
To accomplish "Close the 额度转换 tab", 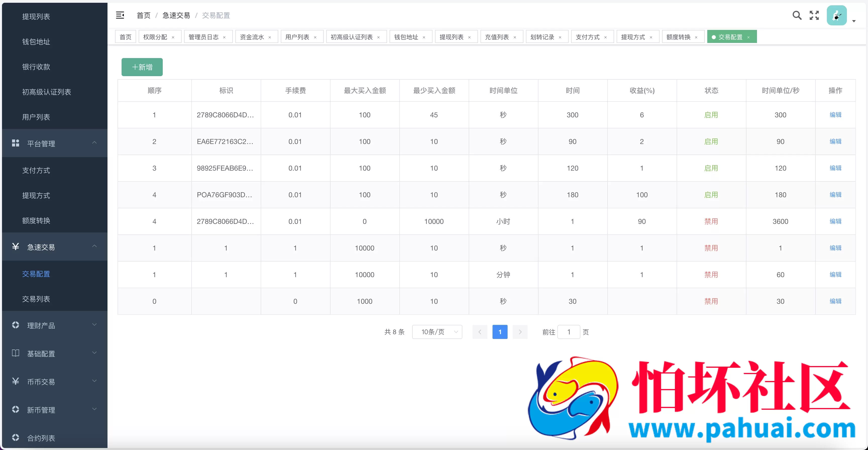I will (697, 37).
